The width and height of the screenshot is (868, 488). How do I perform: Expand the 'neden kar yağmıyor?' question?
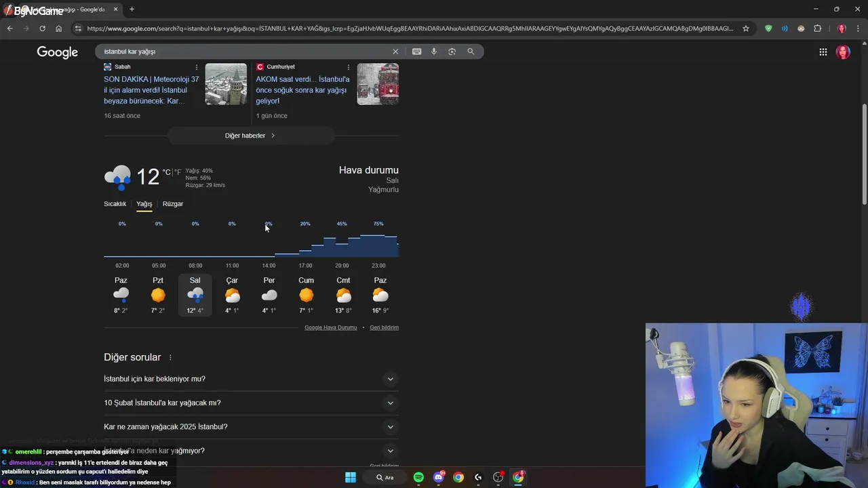[x=251, y=451]
